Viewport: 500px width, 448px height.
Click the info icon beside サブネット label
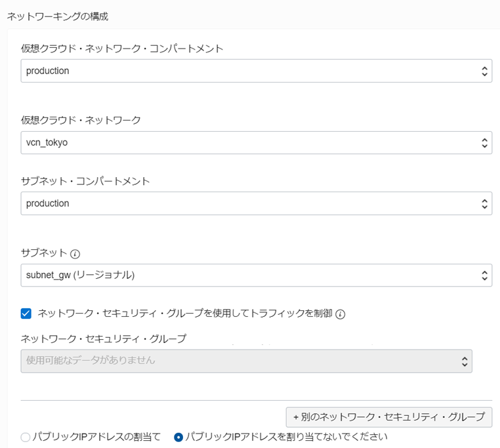(75, 254)
